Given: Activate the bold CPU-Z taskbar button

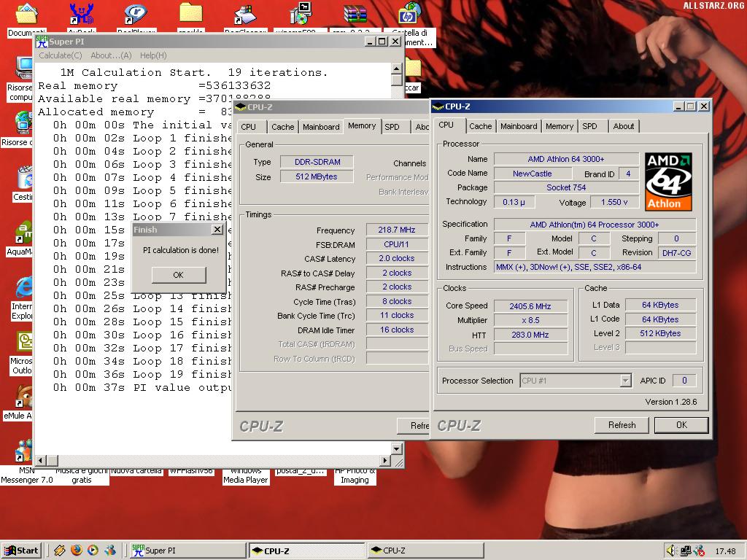Looking at the screenshot, I should tap(307, 551).
